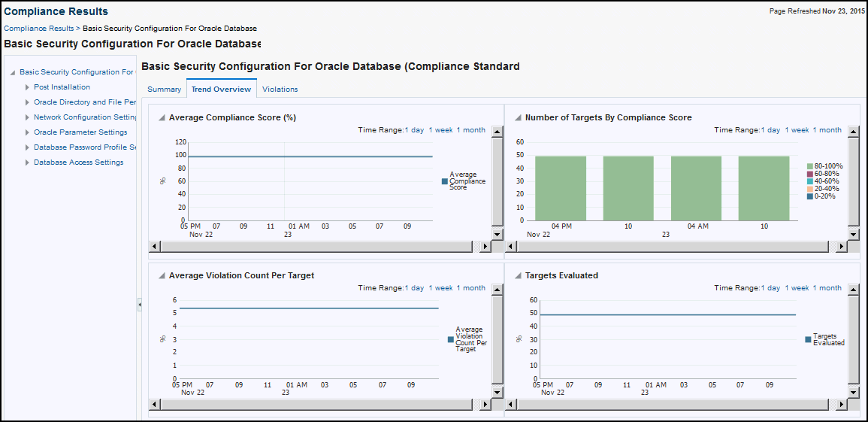The width and height of the screenshot is (868, 422).
Task: Set Average Violation Count range to 1 week
Action: 440,288
